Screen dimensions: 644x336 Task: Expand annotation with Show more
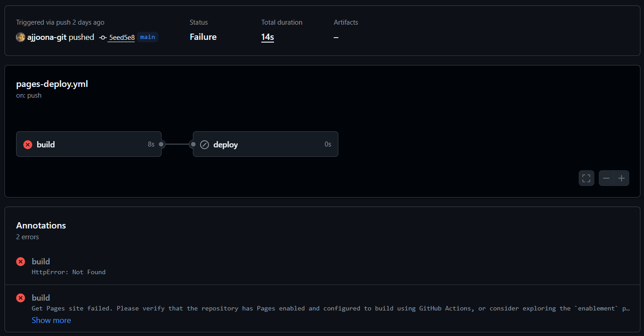click(x=51, y=320)
